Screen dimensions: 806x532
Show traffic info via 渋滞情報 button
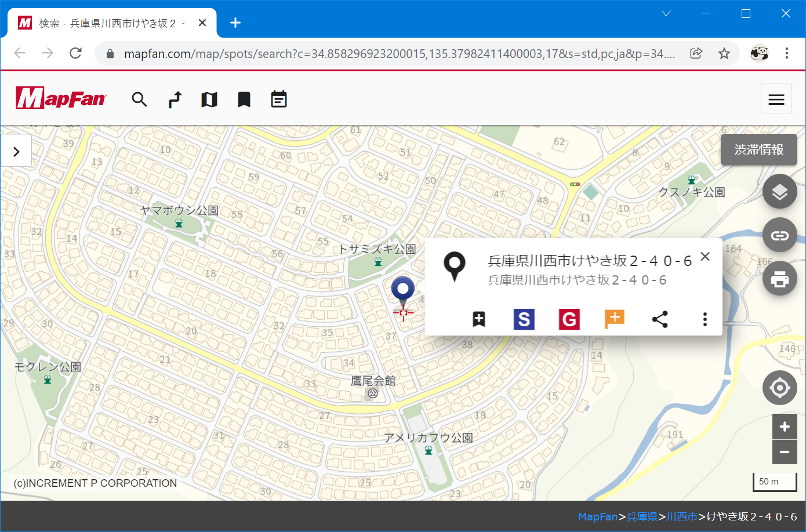pyautogui.click(x=759, y=150)
